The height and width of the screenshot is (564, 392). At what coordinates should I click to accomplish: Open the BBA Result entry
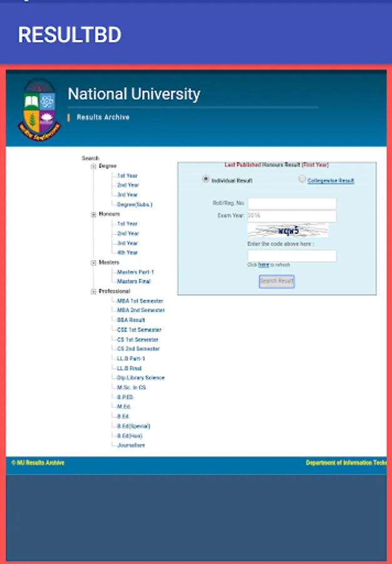pos(131,320)
